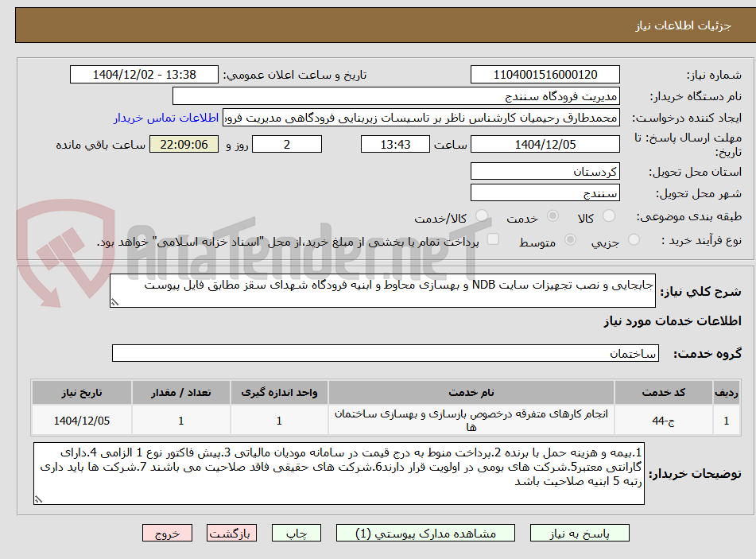This screenshot has width=756, height=559.
Task: Click the نوع فرآیند خرید label
Action: [701, 240]
